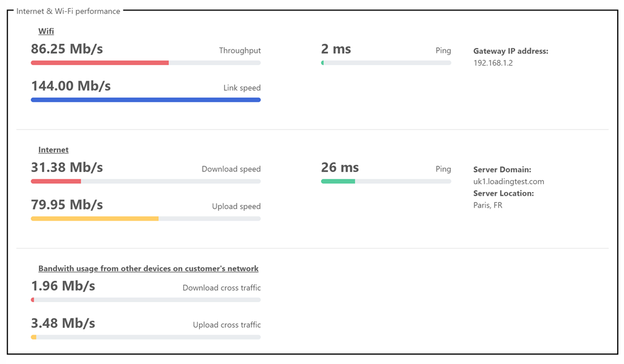Click the Link speed label
This screenshot has width=624, height=364.
[242, 88]
